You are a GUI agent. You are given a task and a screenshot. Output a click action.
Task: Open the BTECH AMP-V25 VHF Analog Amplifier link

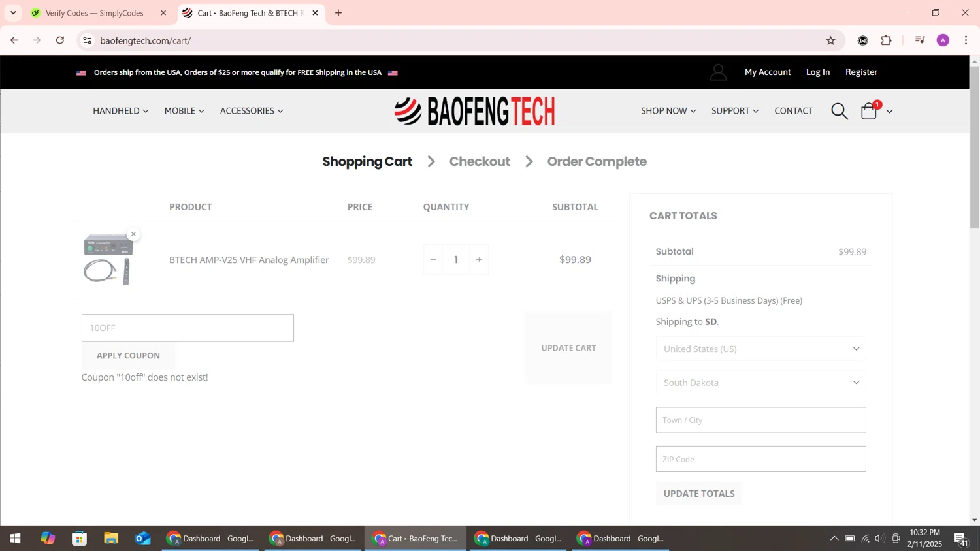[x=249, y=260]
